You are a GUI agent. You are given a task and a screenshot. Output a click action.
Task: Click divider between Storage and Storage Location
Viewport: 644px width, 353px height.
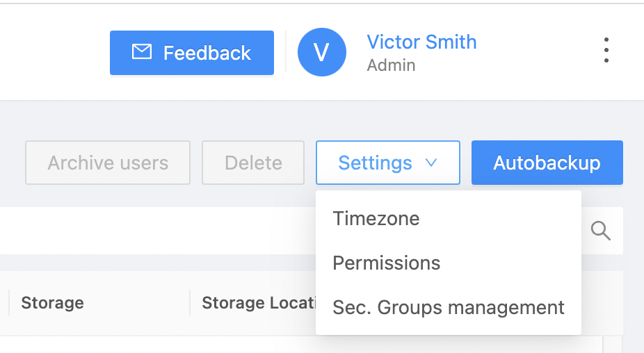pos(190,303)
